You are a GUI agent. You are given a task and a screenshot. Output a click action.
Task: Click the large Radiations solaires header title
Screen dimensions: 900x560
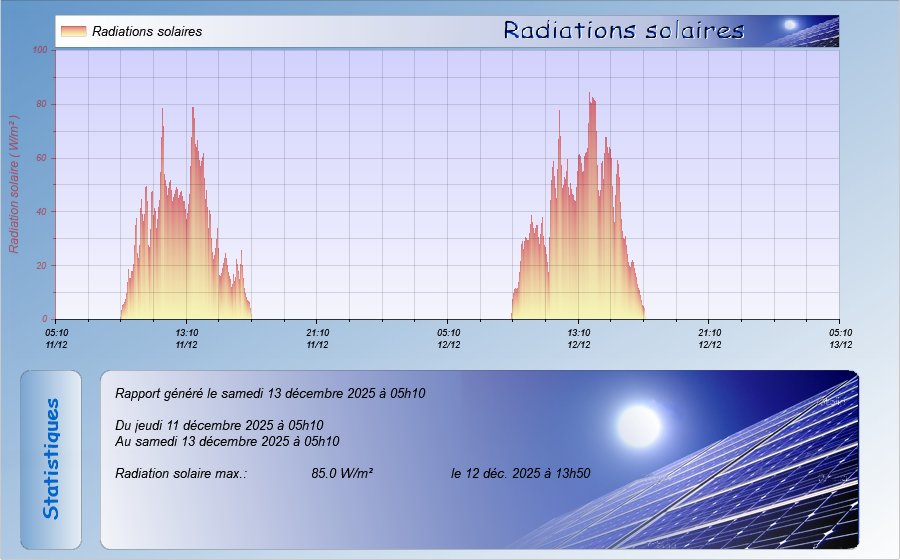pos(624,30)
